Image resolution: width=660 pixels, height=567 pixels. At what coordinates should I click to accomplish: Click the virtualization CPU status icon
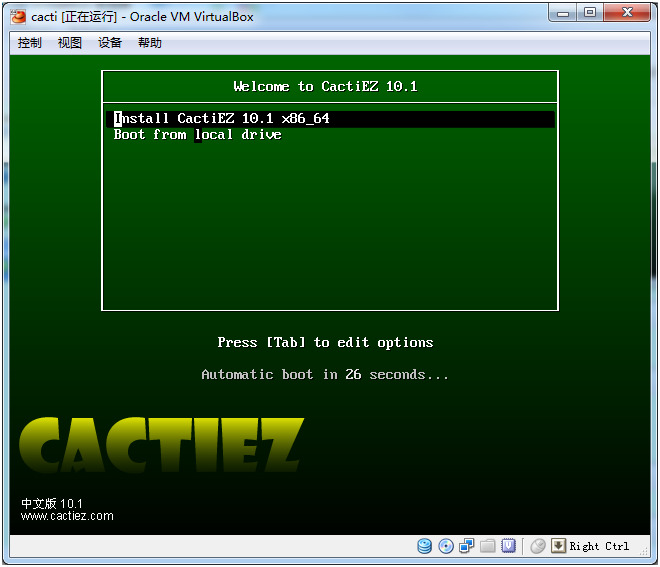coord(508,546)
